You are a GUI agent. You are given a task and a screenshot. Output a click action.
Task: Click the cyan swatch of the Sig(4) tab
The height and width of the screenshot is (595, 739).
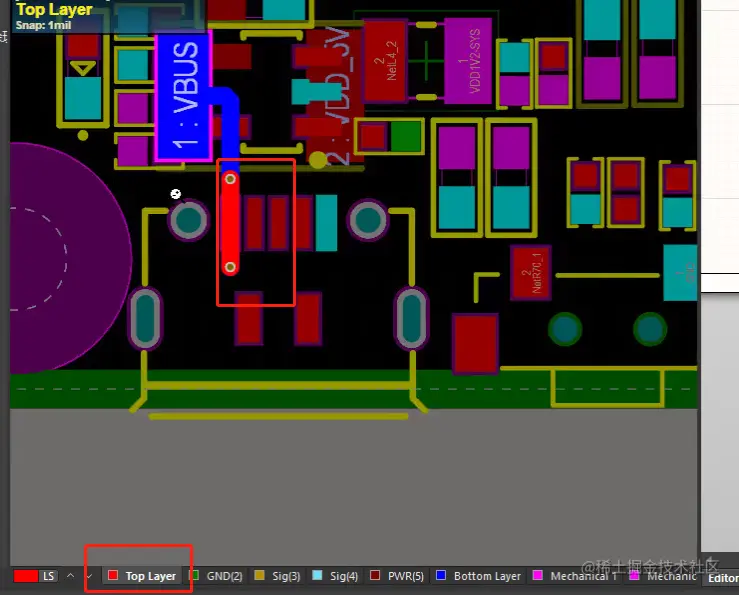[x=317, y=575]
